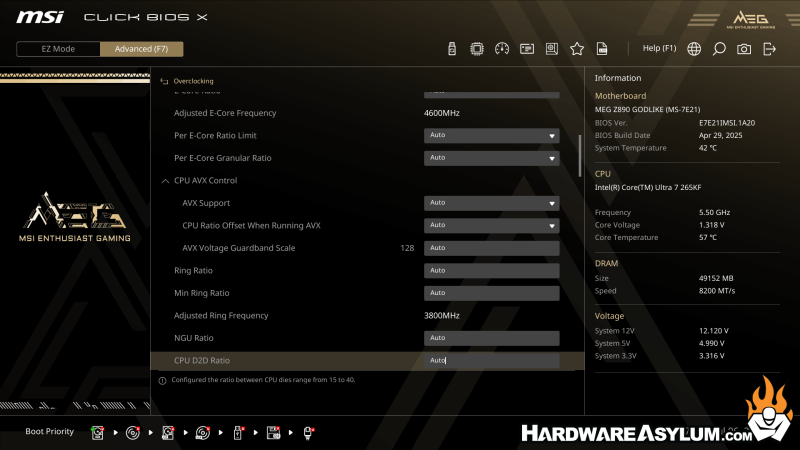This screenshot has height=450, width=800.
Task: Select the Min Ring Ratio label
Action: (x=202, y=293)
